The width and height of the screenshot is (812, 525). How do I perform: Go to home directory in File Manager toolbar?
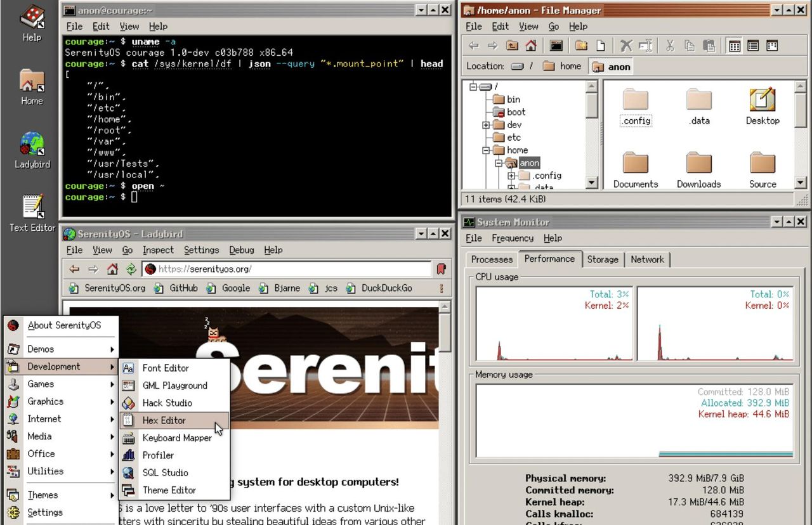pos(531,46)
